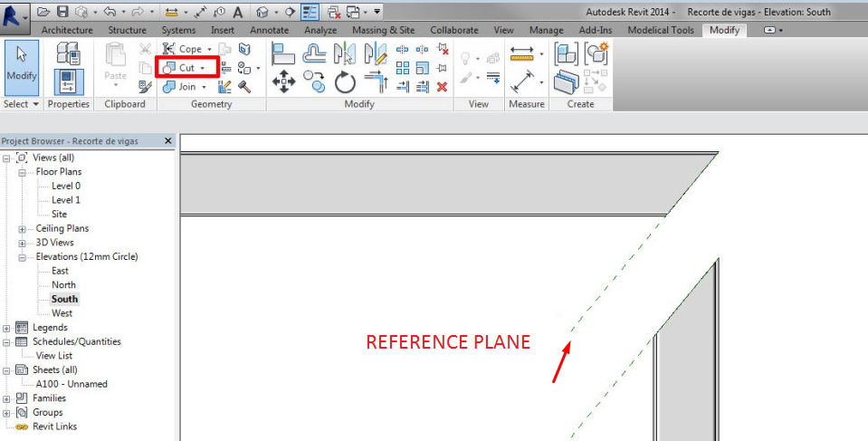Select the Text tool (letter A)
Image resolution: width=868 pixels, height=441 pixels.
238,12
